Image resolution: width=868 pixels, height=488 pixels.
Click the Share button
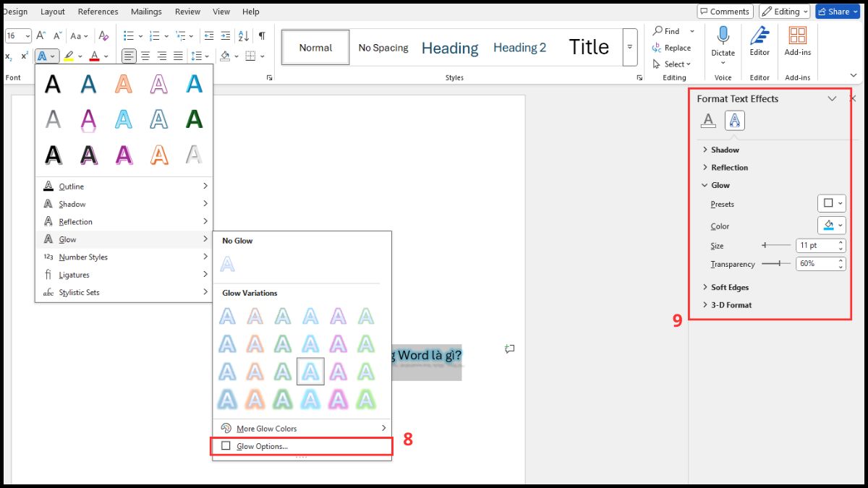point(837,12)
